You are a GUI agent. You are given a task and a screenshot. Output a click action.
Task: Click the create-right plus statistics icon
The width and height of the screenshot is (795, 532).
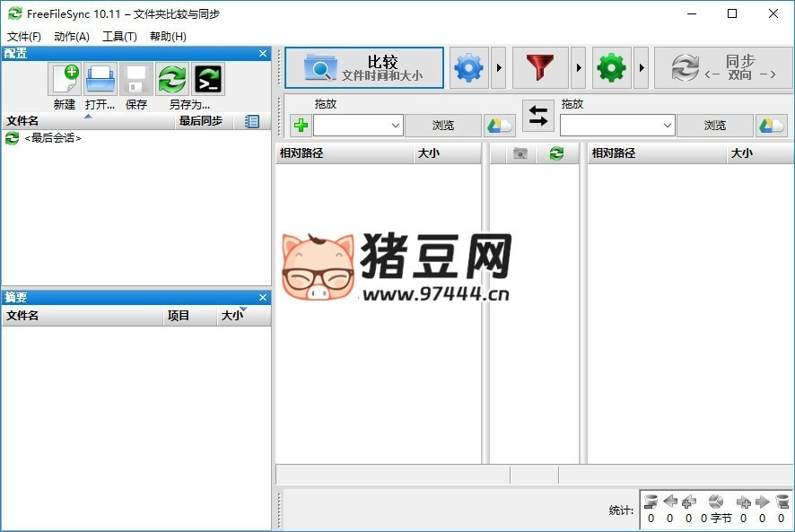point(744,502)
